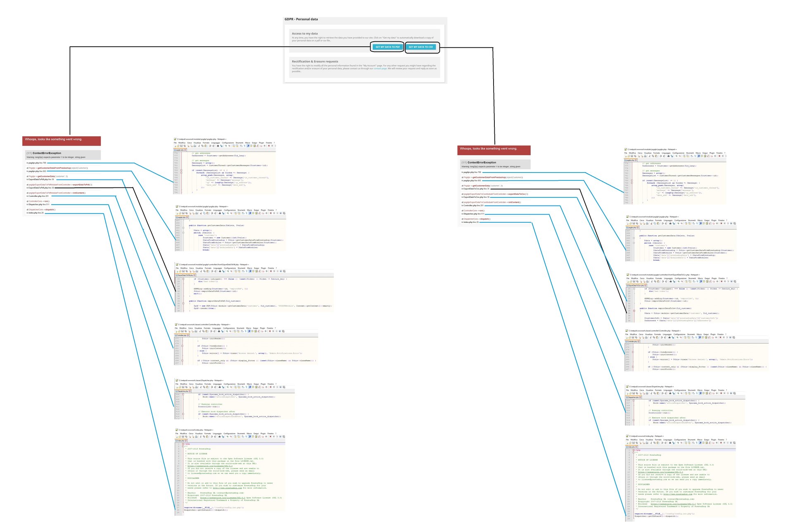The height and width of the screenshot is (532, 793).
Task: Click Find icon in ExportDataToPdf.php Notepad++ toolbar
Action: [220, 271]
